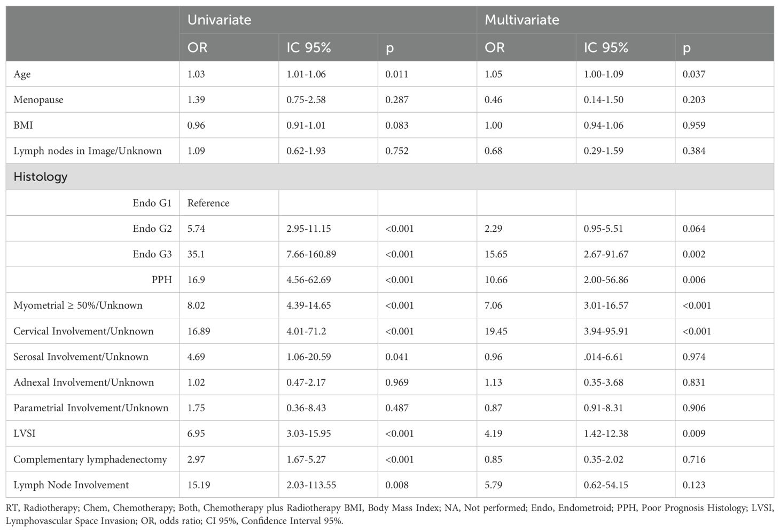Click the Endo G3 odds ratio 35.1
The width and height of the screenshot is (780, 532).
pos(196,254)
